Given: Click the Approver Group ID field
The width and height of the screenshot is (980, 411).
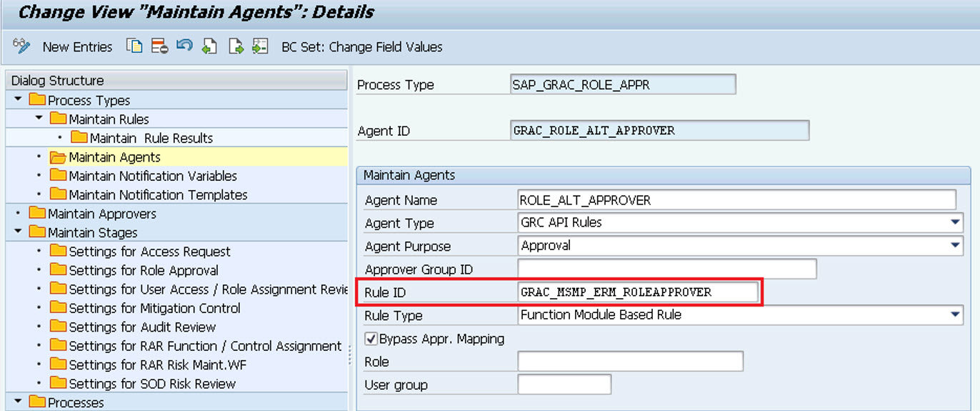Looking at the screenshot, I should tap(667, 269).
